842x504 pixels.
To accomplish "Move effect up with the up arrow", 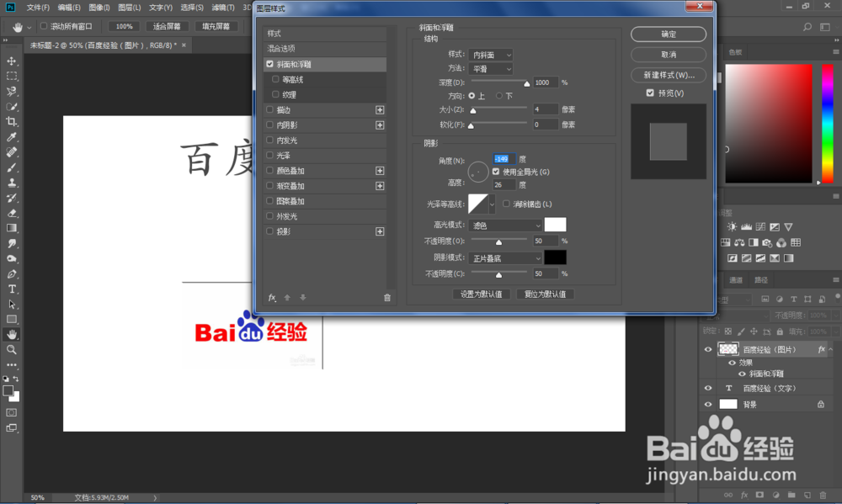I will (287, 297).
